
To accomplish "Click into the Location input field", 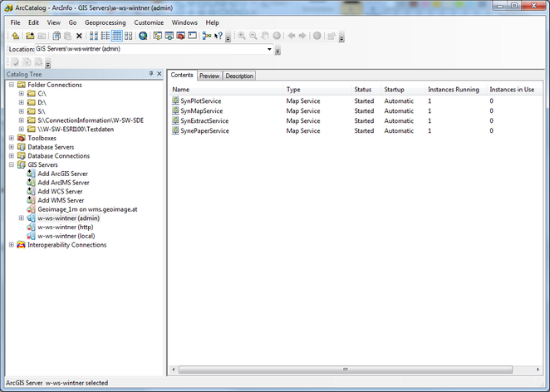I will click(151, 49).
